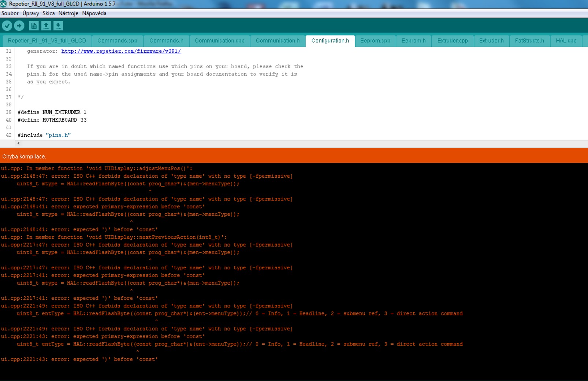Click the Upload arrow button
Screen dimensions: 588x381
point(19,26)
